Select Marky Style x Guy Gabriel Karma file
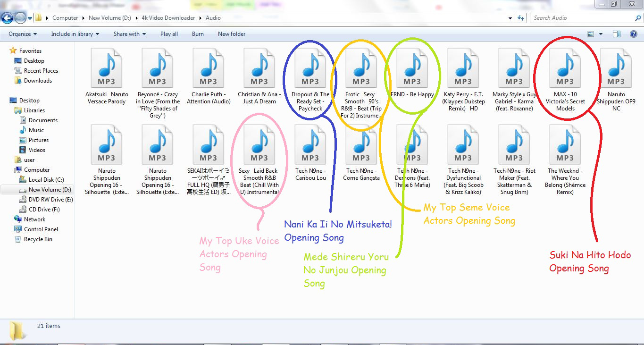Screen dimensions: 644x345 coord(514,80)
